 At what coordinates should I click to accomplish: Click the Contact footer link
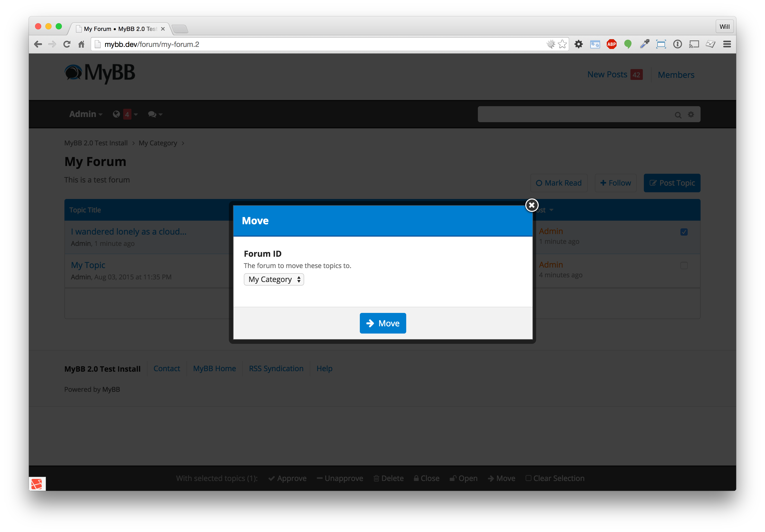[166, 368]
